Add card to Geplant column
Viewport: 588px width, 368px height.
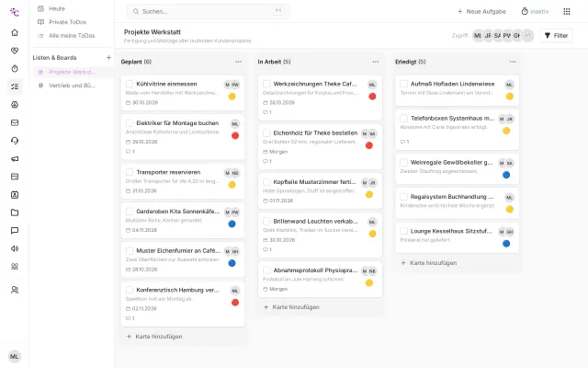[x=154, y=337]
